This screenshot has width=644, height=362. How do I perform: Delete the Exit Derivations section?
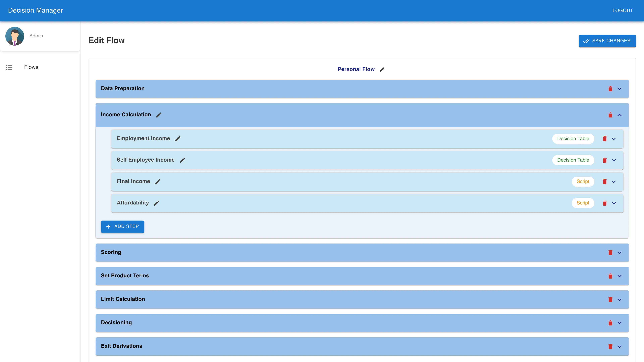[x=611, y=346]
